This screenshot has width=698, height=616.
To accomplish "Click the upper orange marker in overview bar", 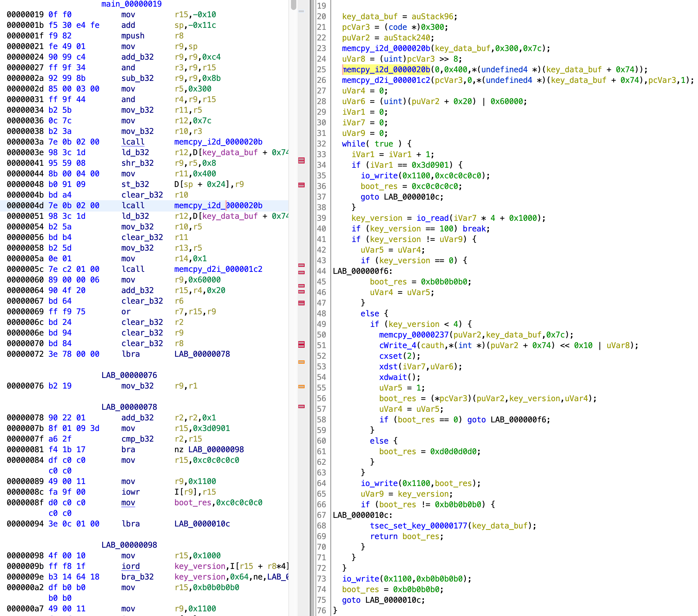I will 301,362.
